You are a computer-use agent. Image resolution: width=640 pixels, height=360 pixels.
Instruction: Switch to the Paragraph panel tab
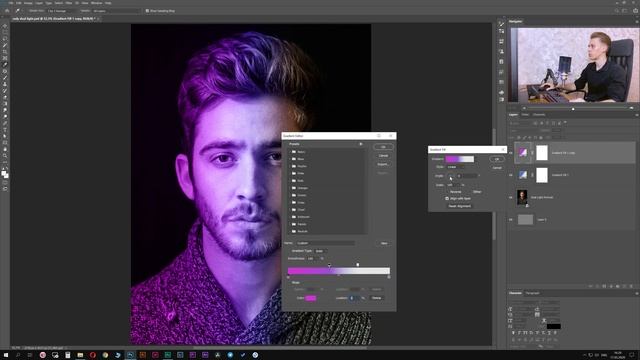[x=532, y=293]
